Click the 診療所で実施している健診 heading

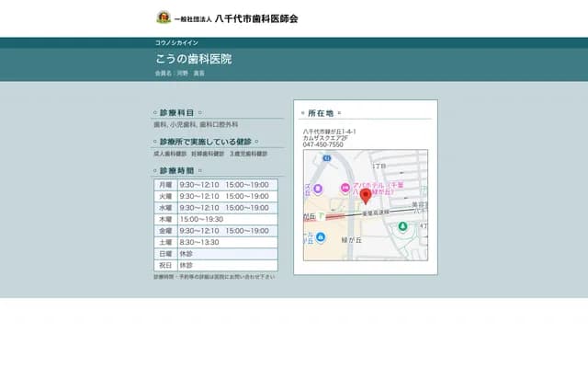(x=206, y=142)
